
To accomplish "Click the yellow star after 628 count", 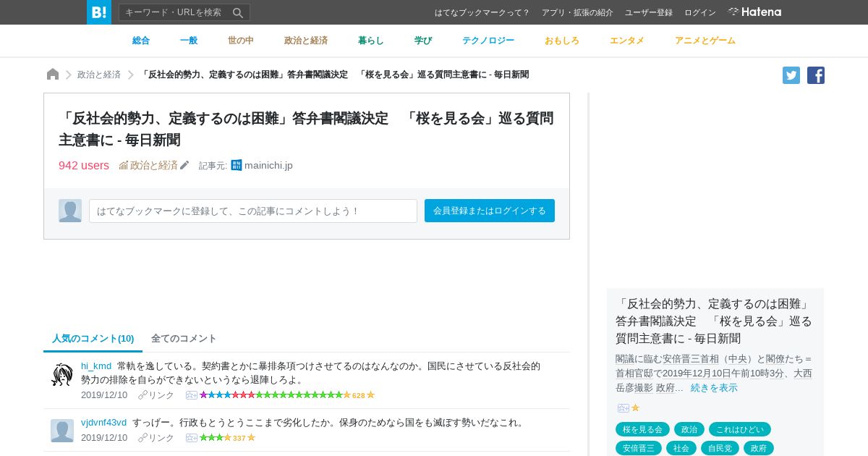I will point(370,395).
